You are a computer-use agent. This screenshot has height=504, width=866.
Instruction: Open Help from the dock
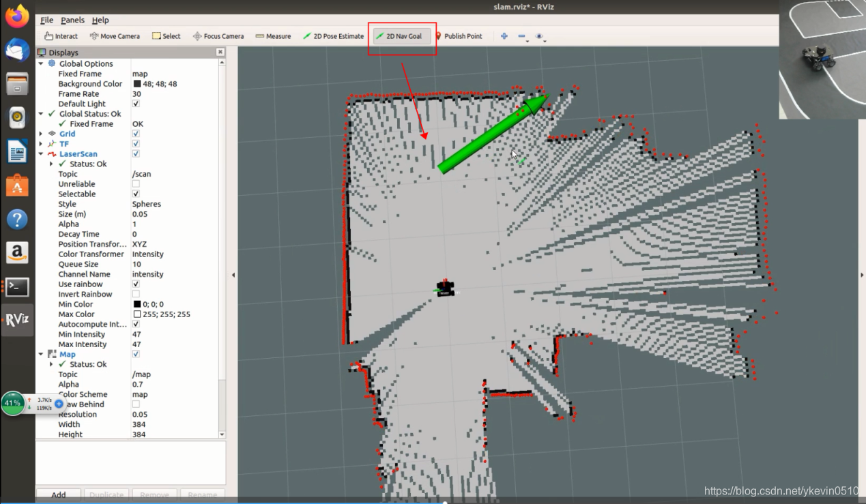click(x=17, y=220)
